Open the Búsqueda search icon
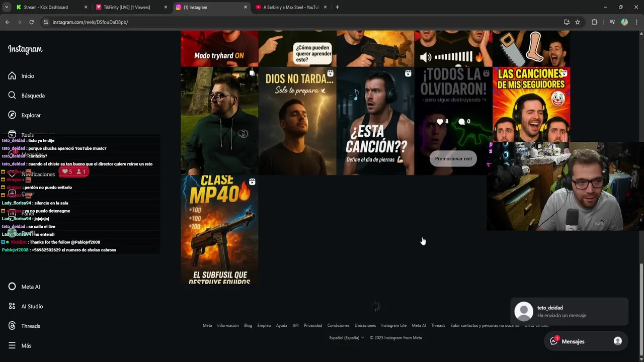This screenshot has height=362, width=644. coord(12,96)
